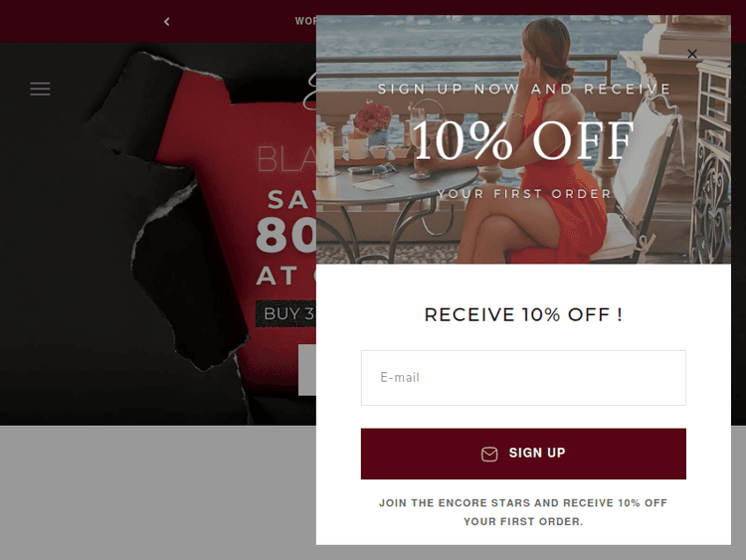746x560 pixels.
Task: Click the partially hidden white banner button
Action: coord(307,370)
